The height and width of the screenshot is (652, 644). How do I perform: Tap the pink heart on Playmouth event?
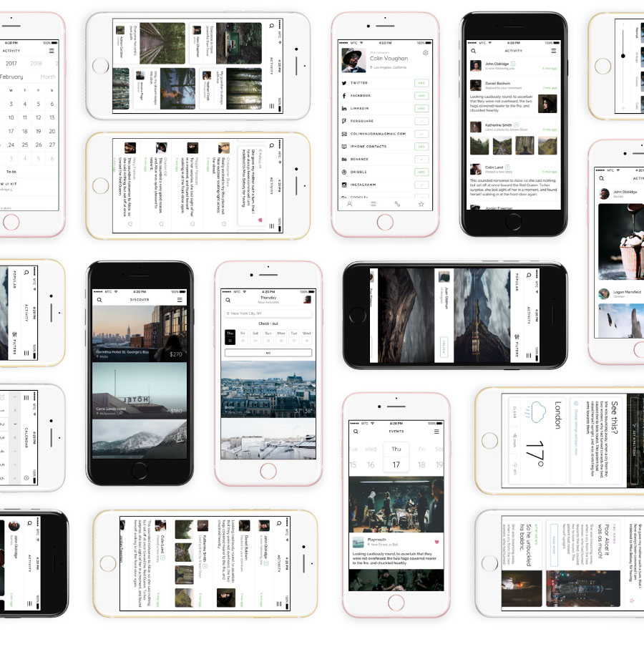(x=436, y=542)
